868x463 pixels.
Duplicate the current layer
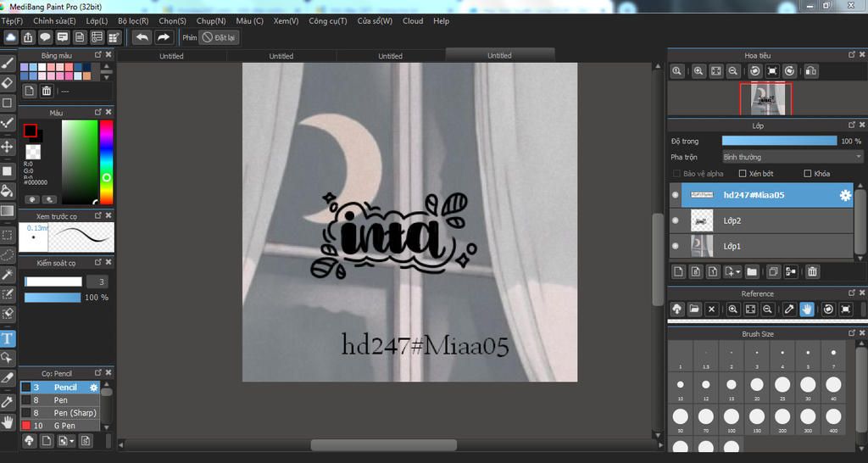click(x=773, y=271)
